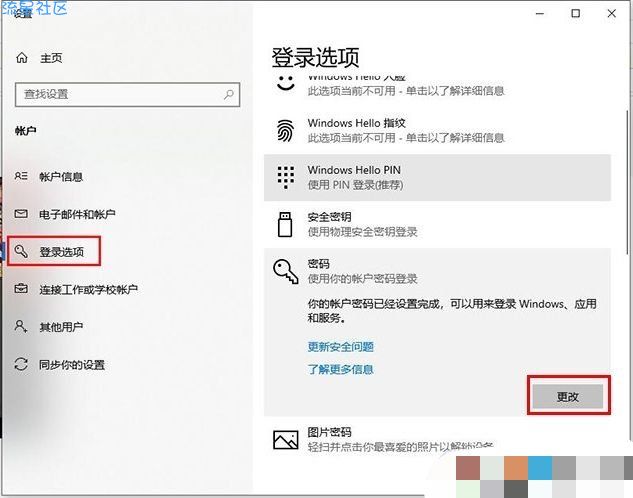Viewport: 633px width, 498px height.
Task: Click the 了解更多信息 link
Action: click(x=341, y=369)
